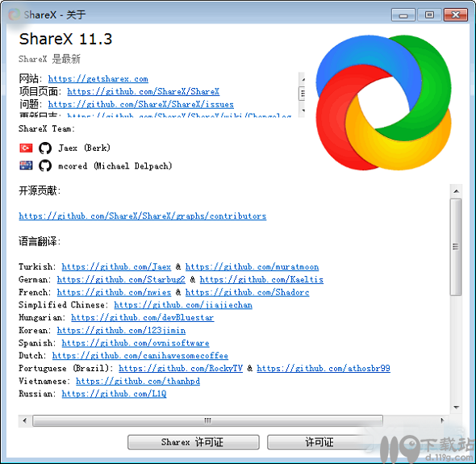Open the ShareX project page link
The width and height of the screenshot is (476, 464).
(x=144, y=91)
